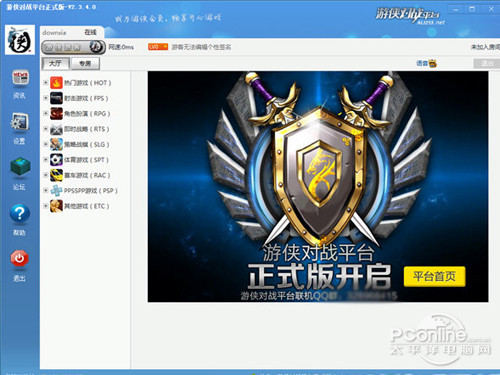The image size is (500, 375).
Task: Expand the 其他游戏 (ETC) tree node
Action: point(46,206)
